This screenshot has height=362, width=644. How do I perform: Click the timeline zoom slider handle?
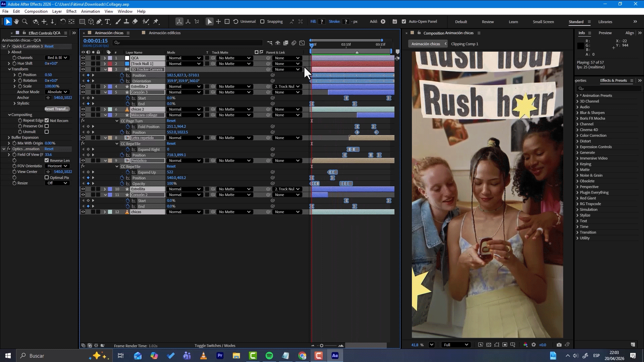click(x=322, y=346)
